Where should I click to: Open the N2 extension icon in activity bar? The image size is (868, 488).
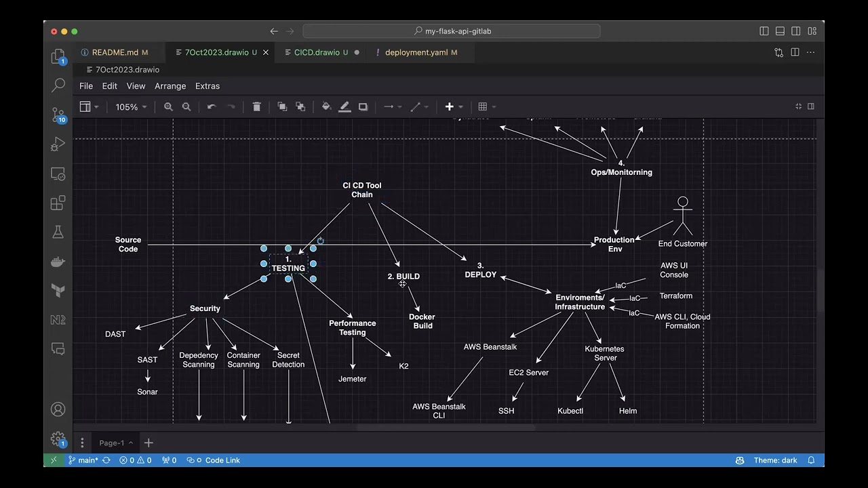pyautogui.click(x=58, y=320)
